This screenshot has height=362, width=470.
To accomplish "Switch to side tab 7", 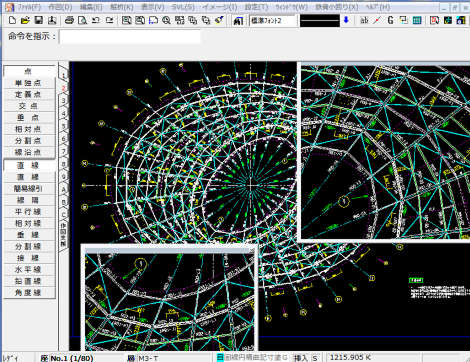I will click(x=63, y=151).
